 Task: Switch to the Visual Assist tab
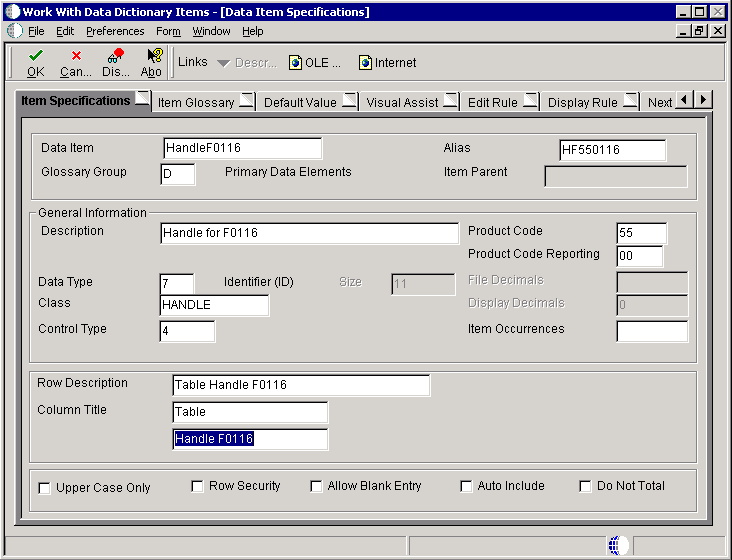[410, 102]
